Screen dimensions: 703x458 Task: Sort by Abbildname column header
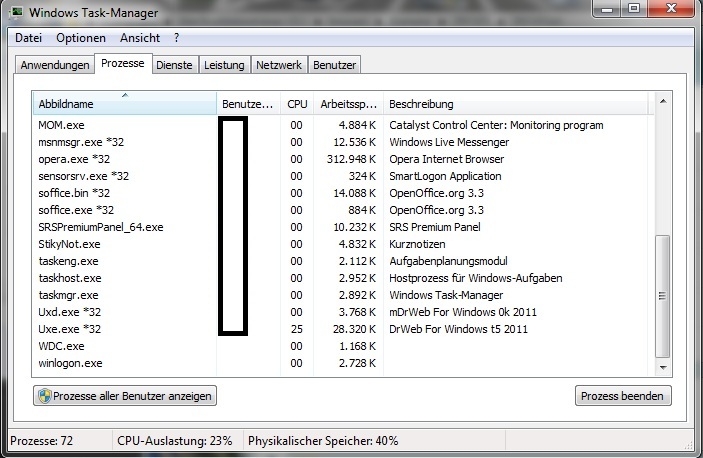[x=125, y=104]
